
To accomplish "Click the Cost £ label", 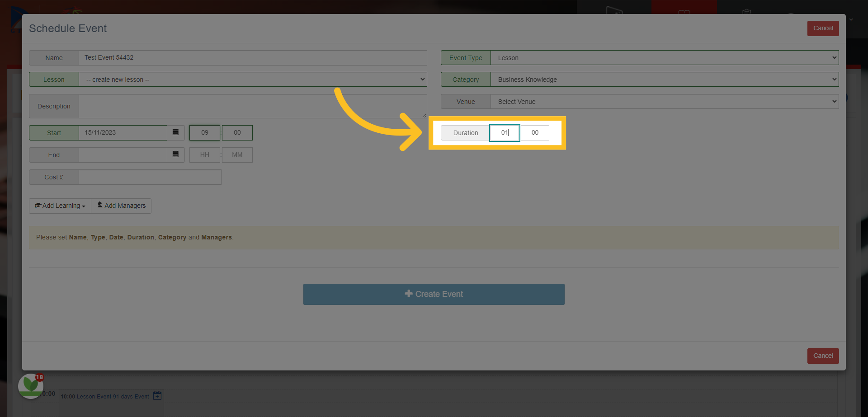I will click(54, 177).
